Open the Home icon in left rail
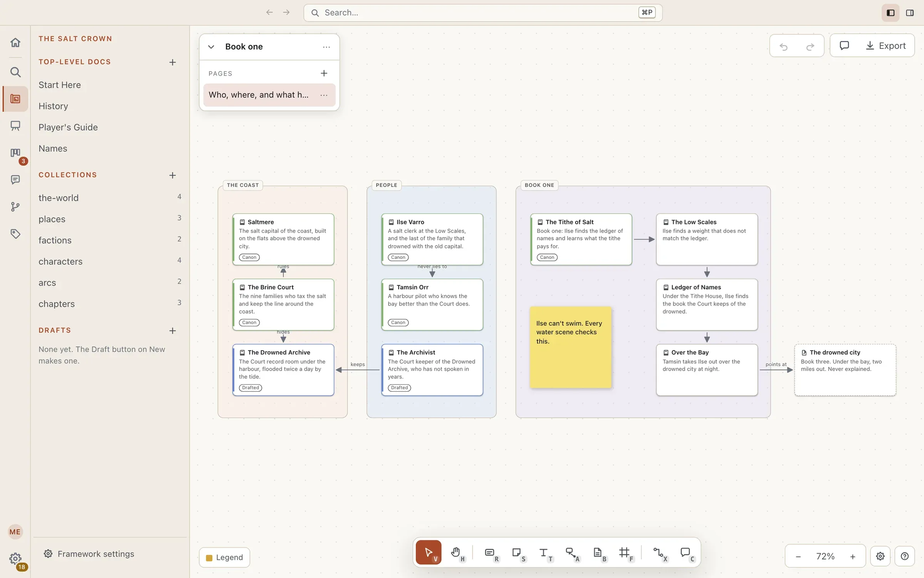 [x=15, y=42]
